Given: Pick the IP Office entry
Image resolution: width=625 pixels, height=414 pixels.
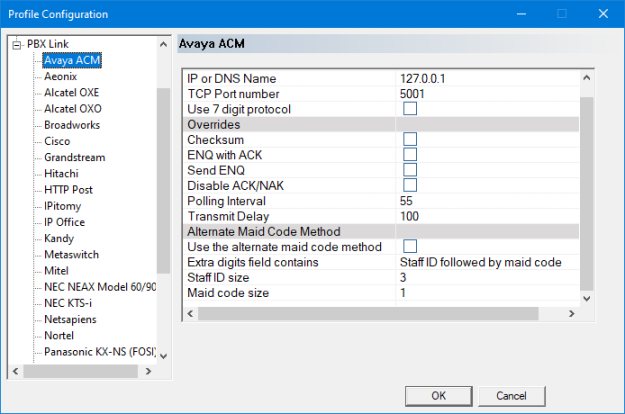Looking at the screenshot, I should pos(67,222).
